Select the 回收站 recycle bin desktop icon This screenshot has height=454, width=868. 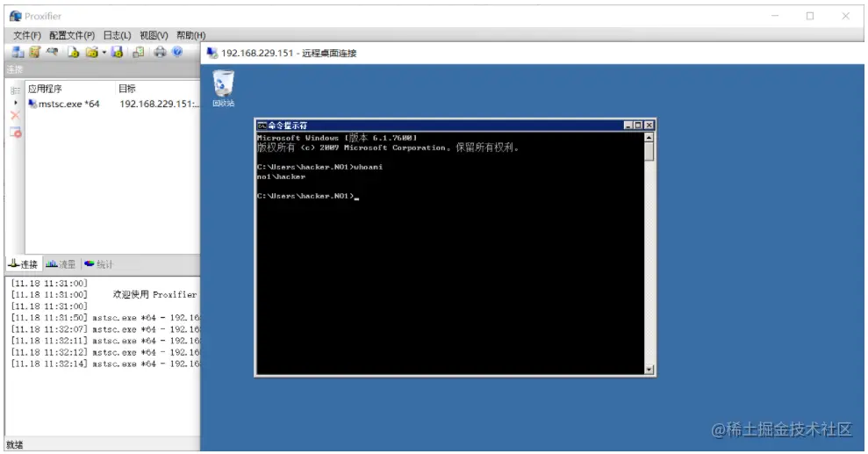(223, 88)
